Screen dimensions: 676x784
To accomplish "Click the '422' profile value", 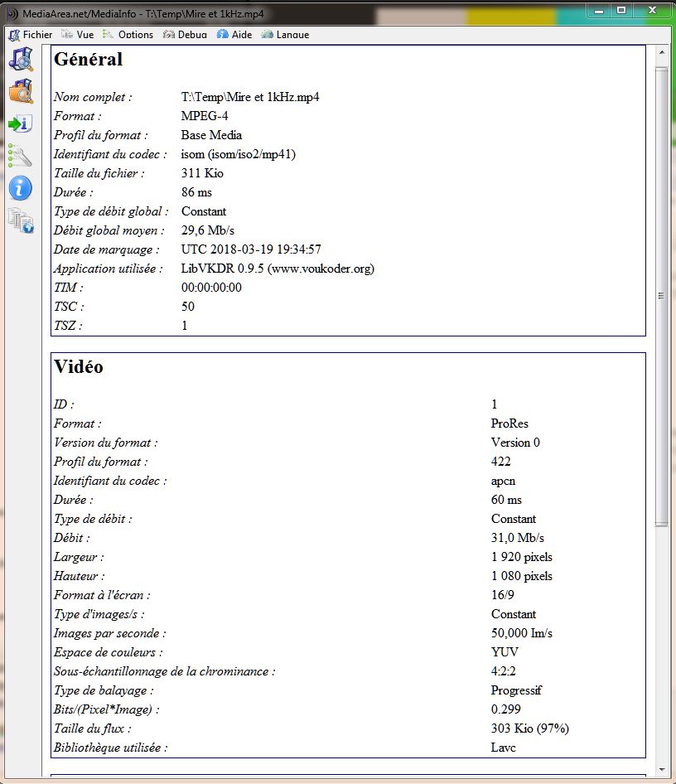I will pyautogui.click(x=500, y=462).
